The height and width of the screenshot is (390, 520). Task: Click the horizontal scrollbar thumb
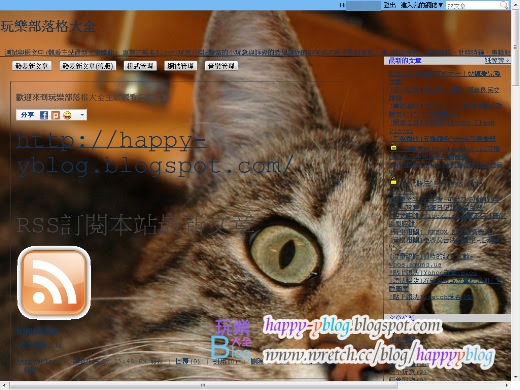click(203, 385)
